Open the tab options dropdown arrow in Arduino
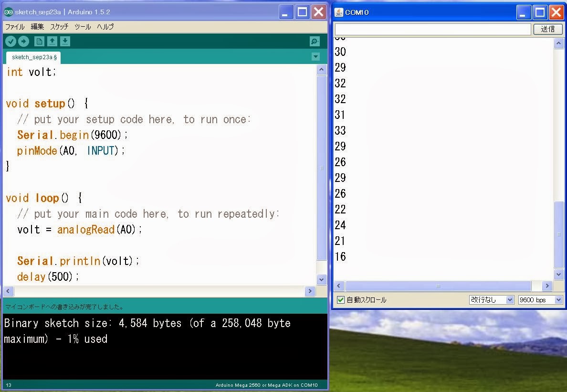Viewport: 567px width, 392px height. coord(315,56)
